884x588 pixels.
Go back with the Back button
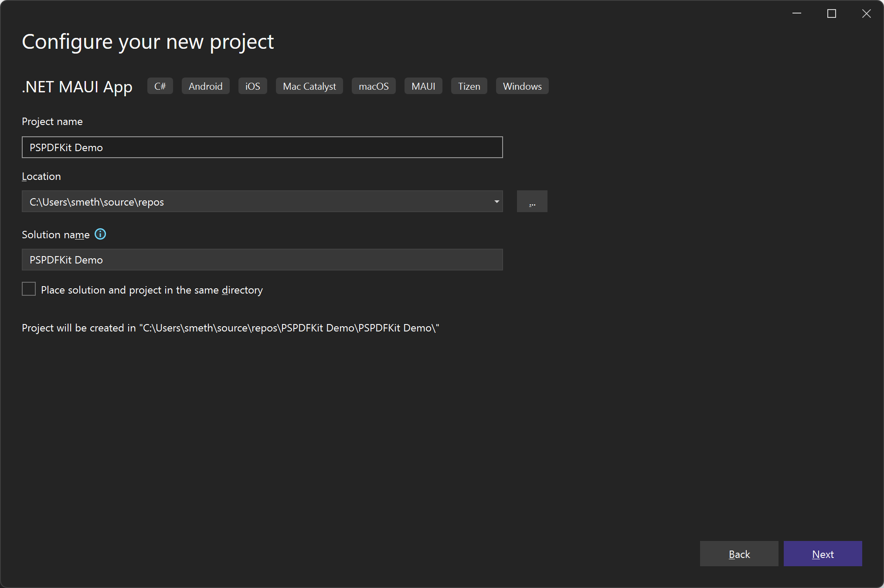pyautogui.click(x=738, y=554)
